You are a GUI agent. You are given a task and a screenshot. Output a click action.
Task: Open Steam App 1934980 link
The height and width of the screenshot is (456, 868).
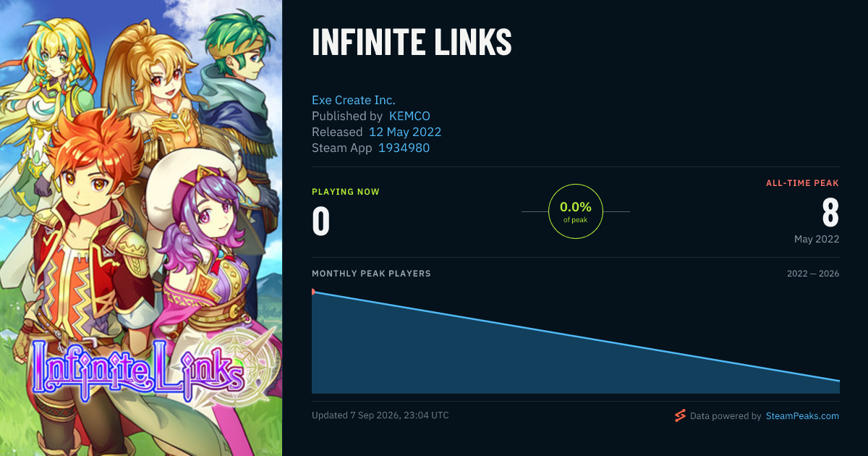[404, 148]
